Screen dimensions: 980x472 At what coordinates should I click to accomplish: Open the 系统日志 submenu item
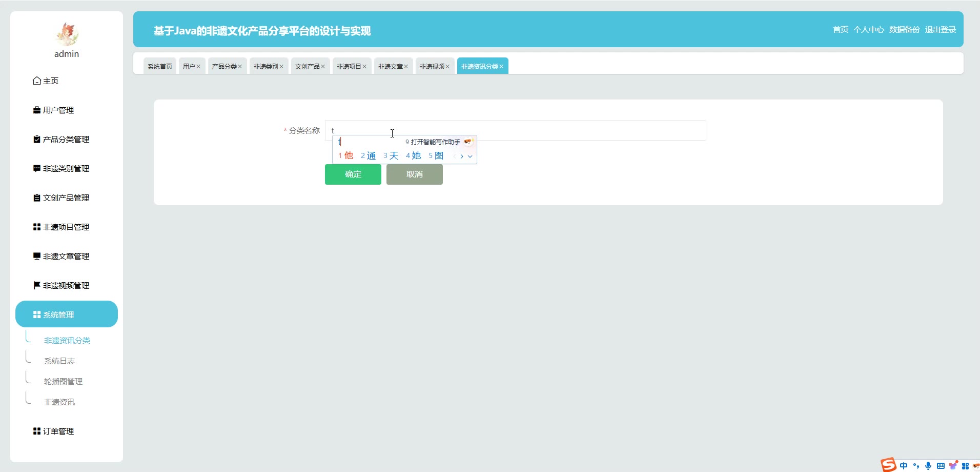(x=59, y=361)
